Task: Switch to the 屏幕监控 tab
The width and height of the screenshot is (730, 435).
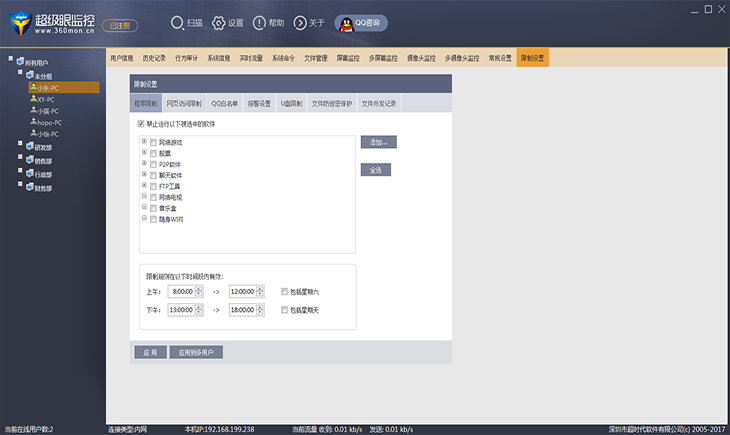Action: pyautogui.click(x=349, y=58)
